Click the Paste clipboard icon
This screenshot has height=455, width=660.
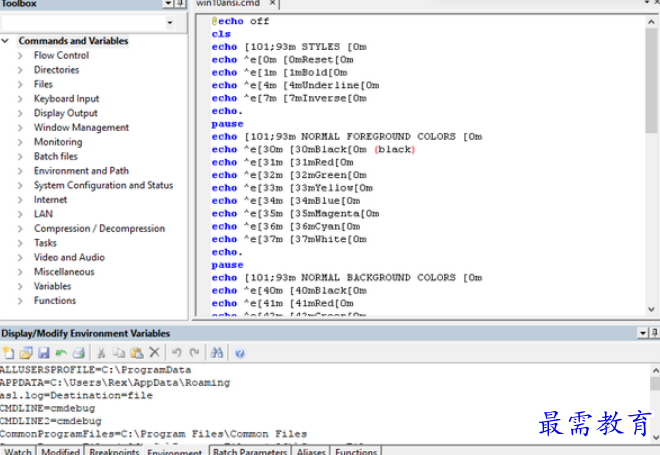click(x=137, y=353)
